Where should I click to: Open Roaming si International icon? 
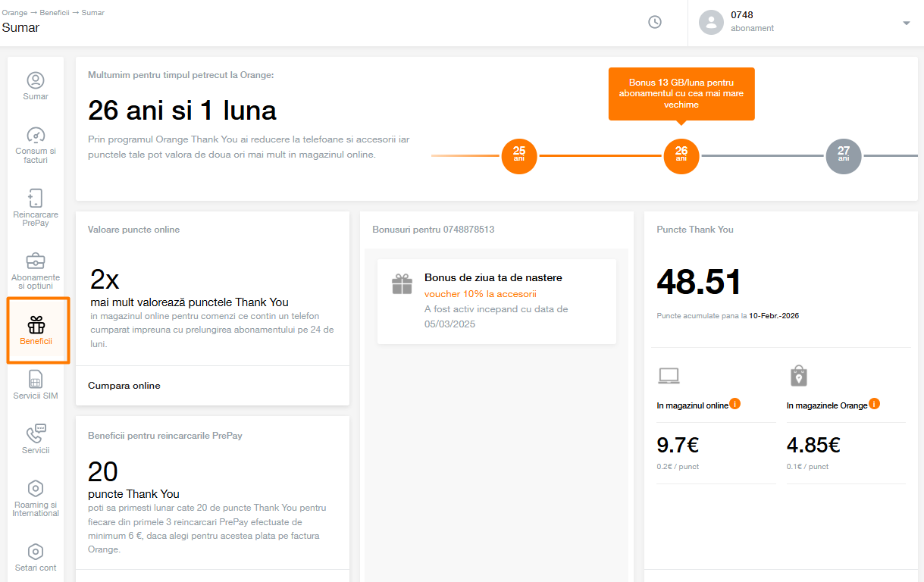pos(36,488)
